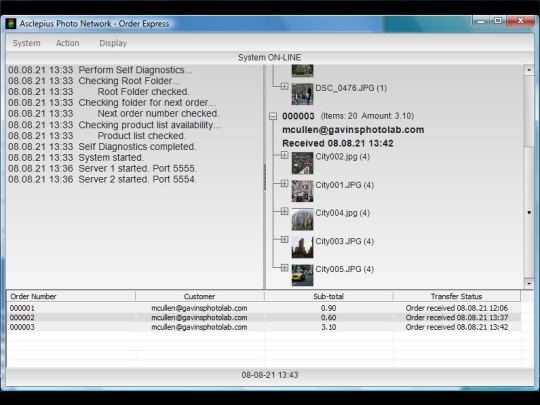This screenshot has height=405, width=540.
Task: Click 'Perform Self Diagnostics...' log entry
Action: (x=100, y=70)
